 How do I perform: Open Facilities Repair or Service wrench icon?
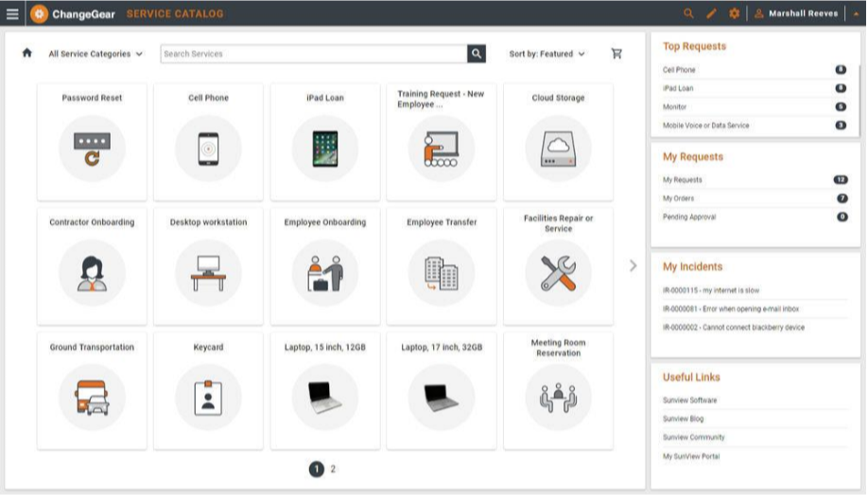pos(558,273)
